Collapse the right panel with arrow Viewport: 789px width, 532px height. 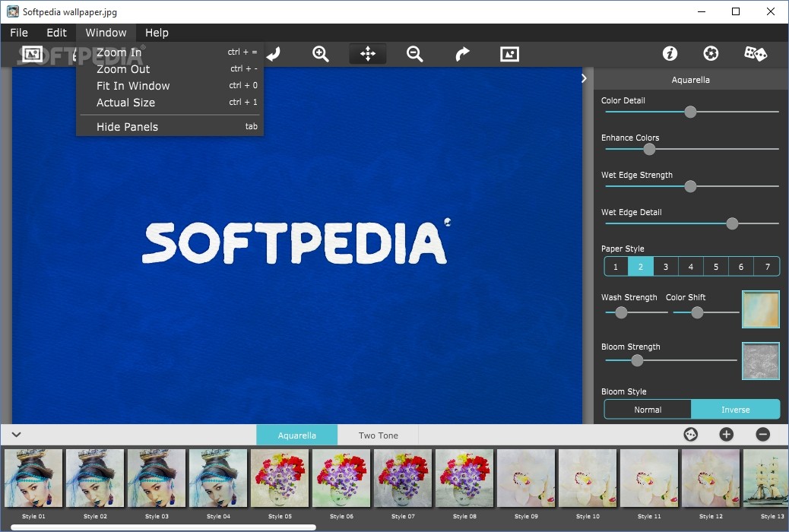(584, 78)
